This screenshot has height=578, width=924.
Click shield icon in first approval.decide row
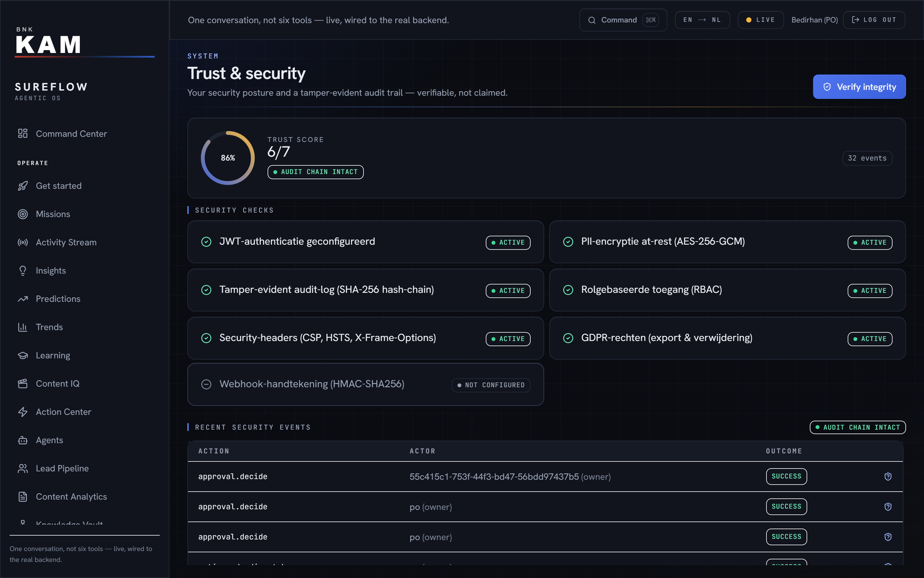(x=888, y=476)
